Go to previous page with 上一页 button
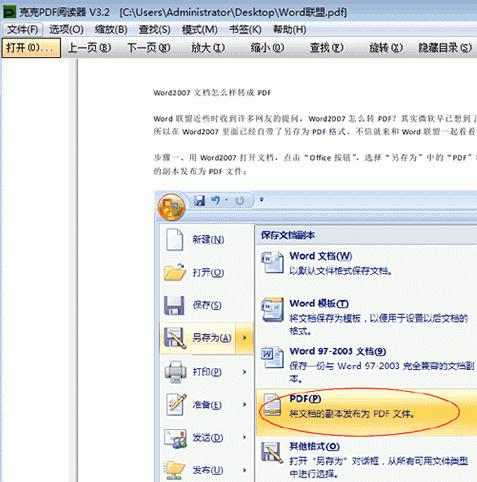The width and height of the screenshot is (477, 482). coord(89,48)
